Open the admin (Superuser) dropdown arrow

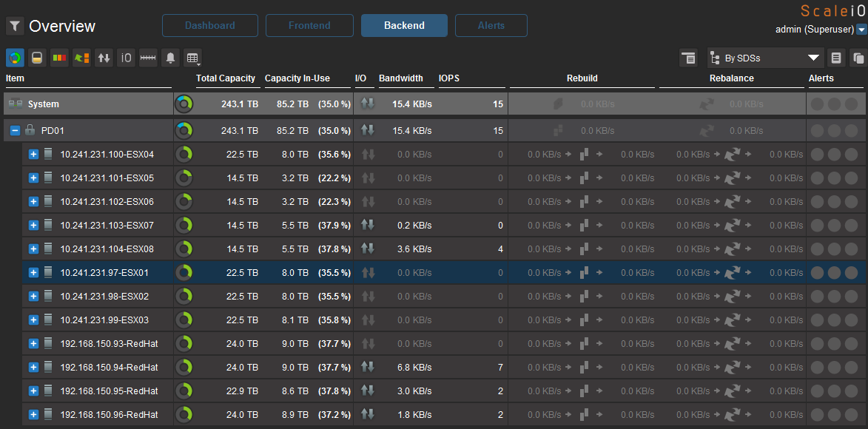click(861, 30)
